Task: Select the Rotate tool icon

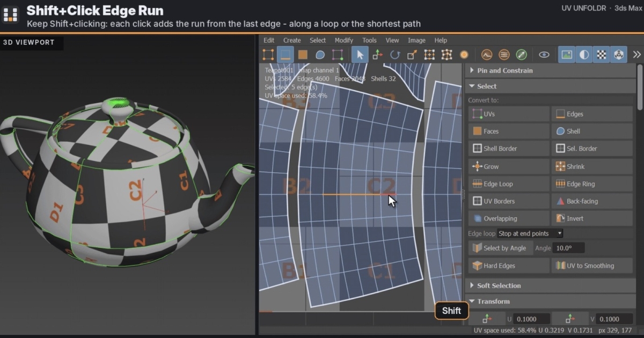Action: click(395, 55)
